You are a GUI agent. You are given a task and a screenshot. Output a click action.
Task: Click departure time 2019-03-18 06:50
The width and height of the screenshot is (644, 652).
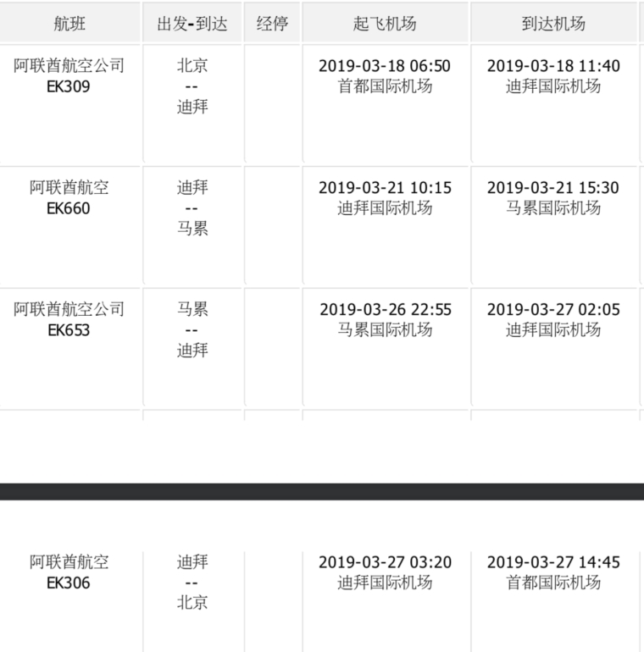click(385, 66)
